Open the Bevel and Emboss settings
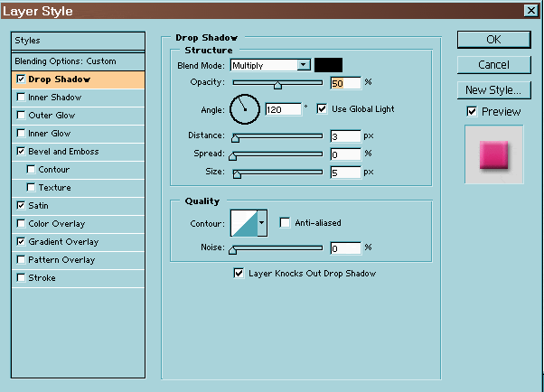 63,152
